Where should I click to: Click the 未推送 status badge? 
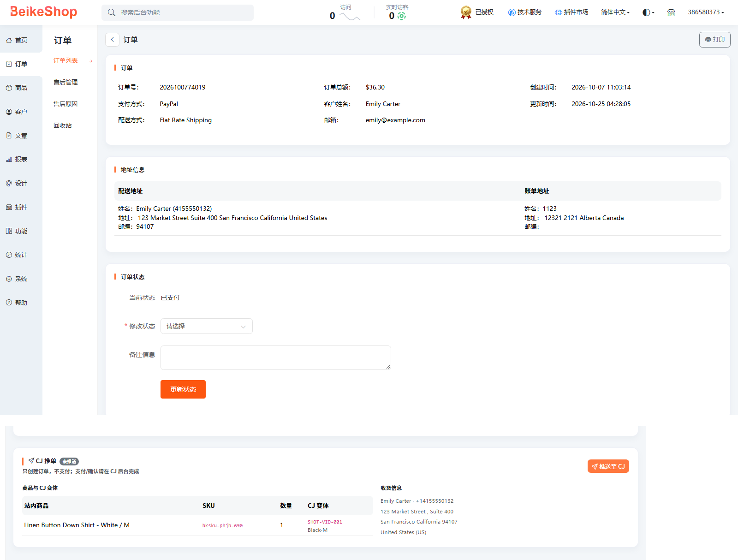coord(69,461)
